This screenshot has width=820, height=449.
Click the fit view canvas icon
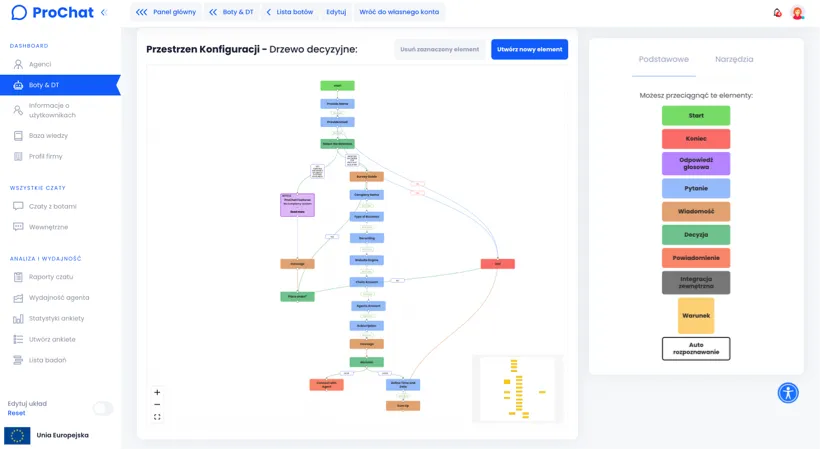[x=157, y=417]
